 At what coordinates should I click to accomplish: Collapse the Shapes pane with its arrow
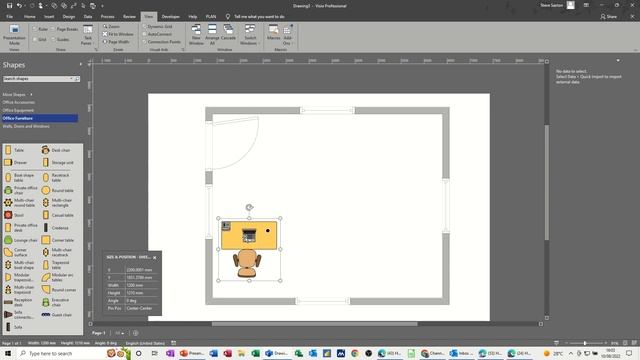pyautogui.click(x=80, y=64)
